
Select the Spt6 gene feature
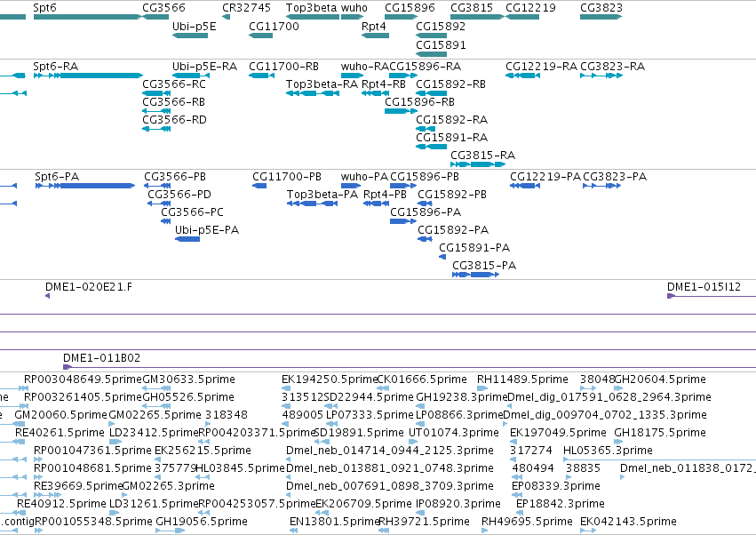pos(88,17)
